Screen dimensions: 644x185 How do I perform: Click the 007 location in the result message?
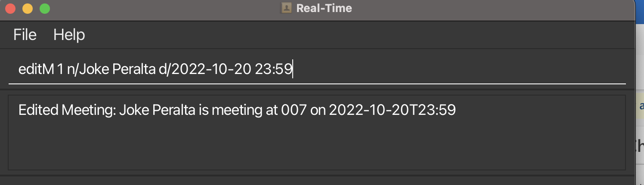click(x=294, y=111)
